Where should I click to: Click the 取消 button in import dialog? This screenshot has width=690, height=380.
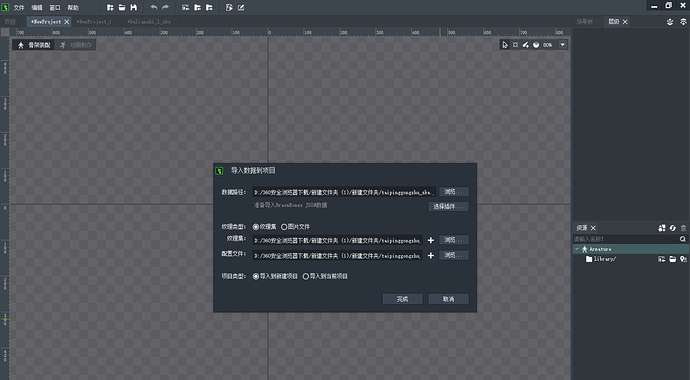coord(448,299)
